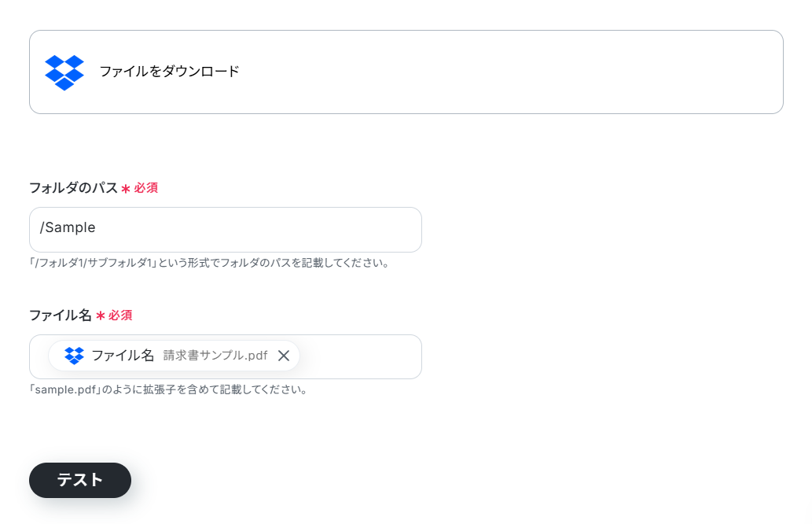Select the ファイルをダウンロード header title
Image resolution: width=812 pixels, height=524 pixels.
169,72
